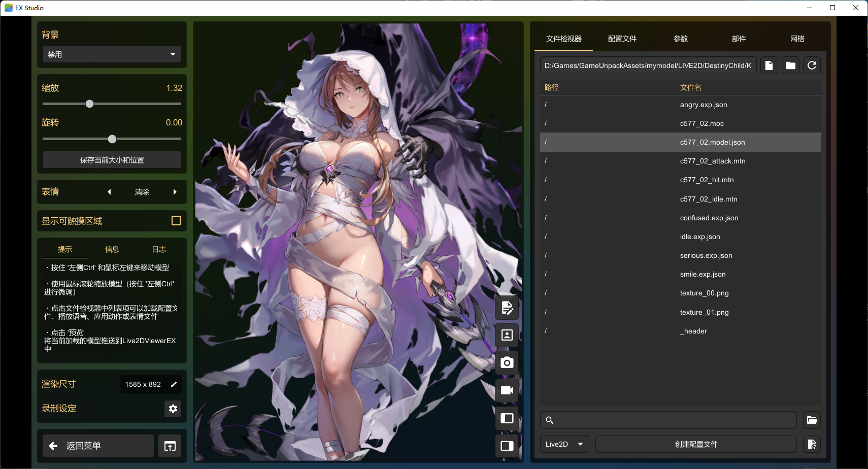This screenshot has height=469, width=868.
Task: Select next expression with the right arrow
Action: 175,192
